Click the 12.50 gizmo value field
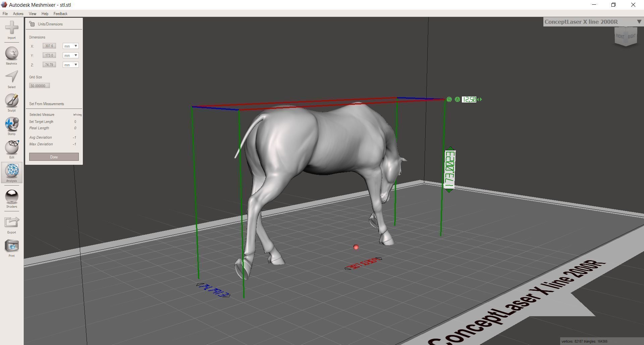 [x=469, y=99]
